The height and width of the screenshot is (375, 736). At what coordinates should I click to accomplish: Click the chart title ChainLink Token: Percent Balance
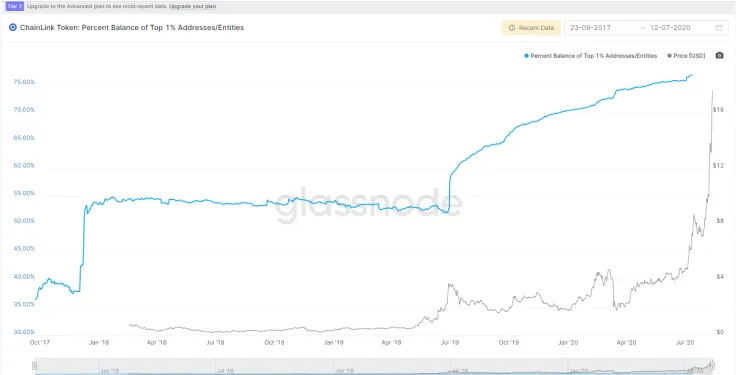(x=132, y=28)
